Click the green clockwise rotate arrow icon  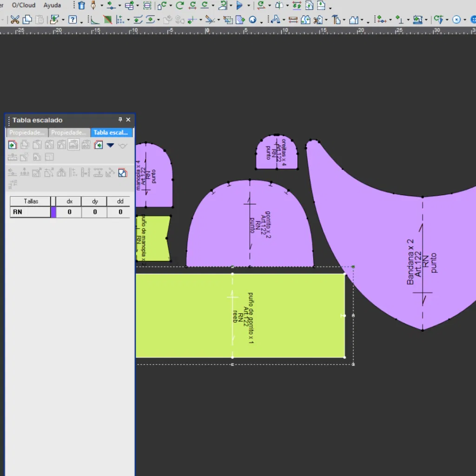coord(179,6)
